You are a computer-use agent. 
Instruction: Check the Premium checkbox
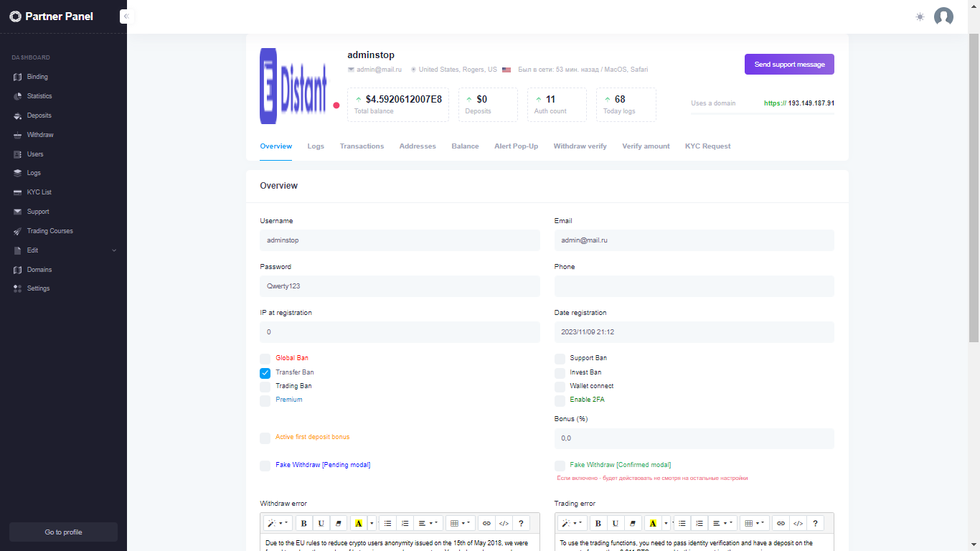pyautogui.click(x=265, y=400)
